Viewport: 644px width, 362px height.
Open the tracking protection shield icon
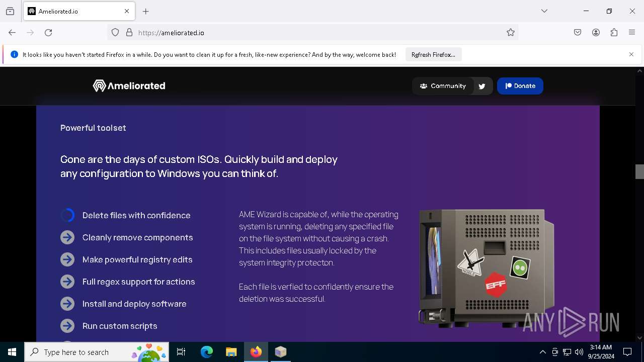(115, 33)
